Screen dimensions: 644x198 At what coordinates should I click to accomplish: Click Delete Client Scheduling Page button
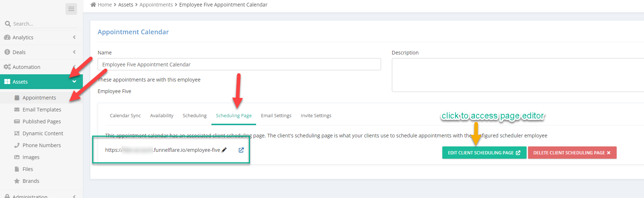tap(572, 153)
